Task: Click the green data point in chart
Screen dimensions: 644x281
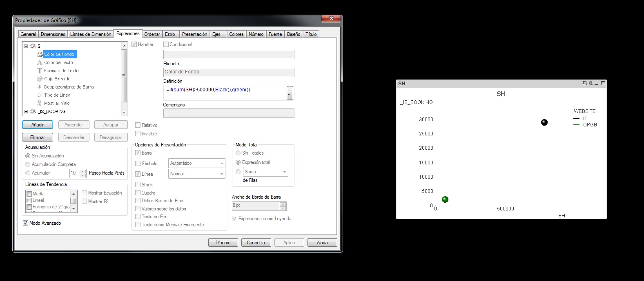Action: pyautogui.click(x=445, y=199)
